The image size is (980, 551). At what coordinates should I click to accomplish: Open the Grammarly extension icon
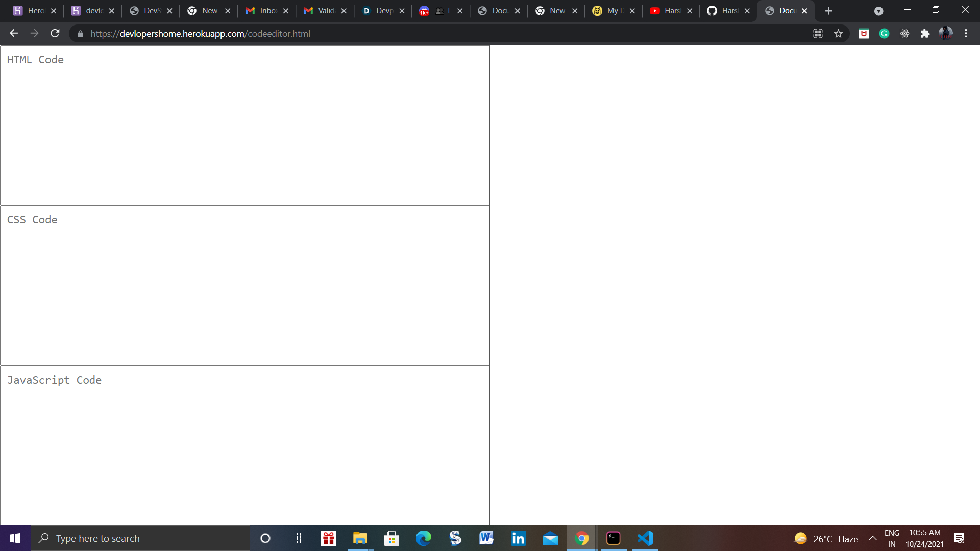884,34
